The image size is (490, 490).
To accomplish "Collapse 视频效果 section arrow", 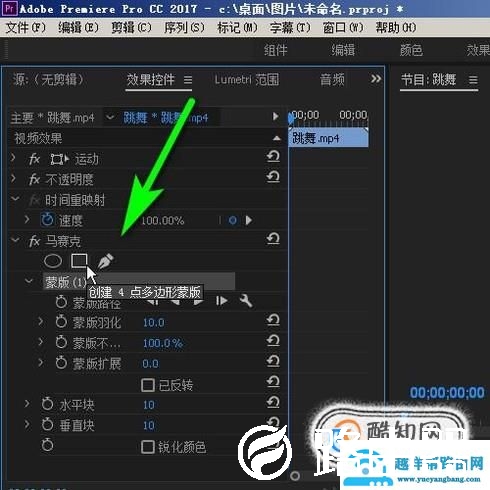I will (x=276, y=138).
